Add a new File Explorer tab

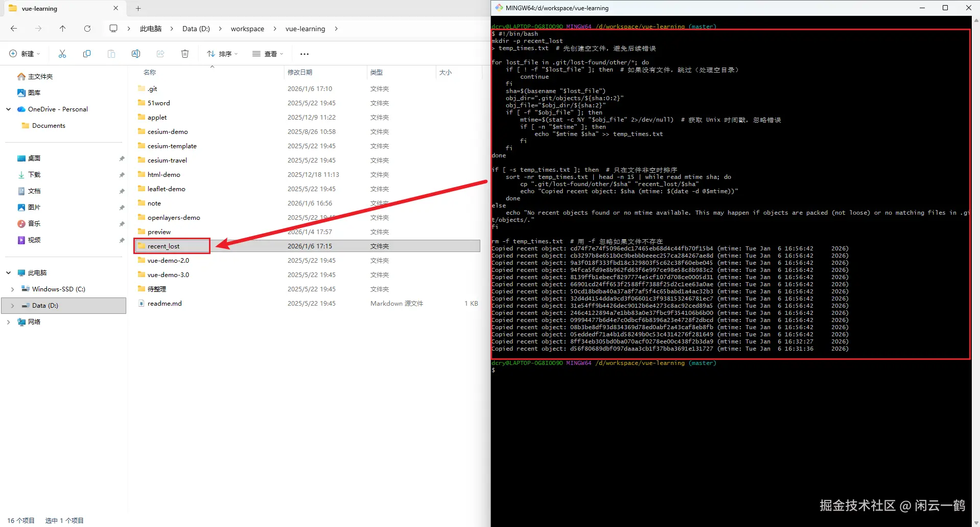coord(138,8)
